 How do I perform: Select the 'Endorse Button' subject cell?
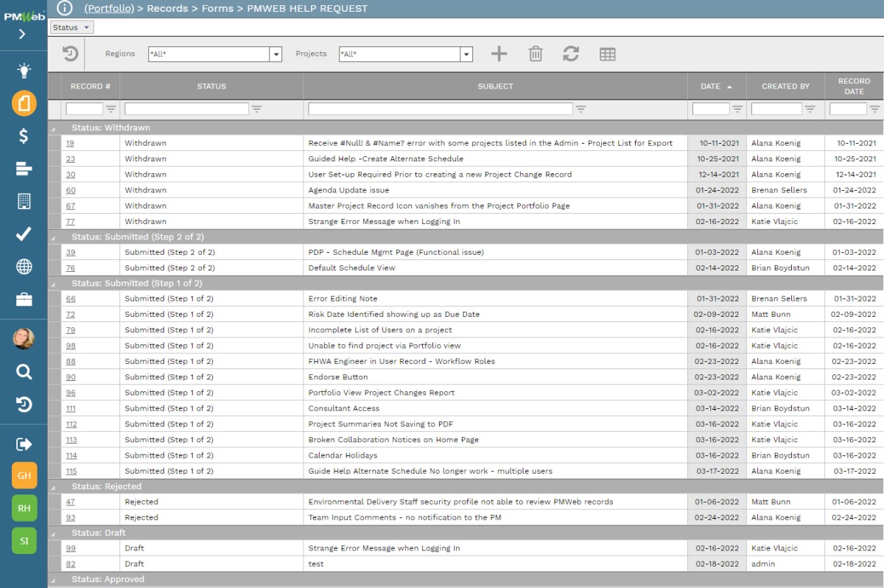pyautogui.click(x=495, y=377)
